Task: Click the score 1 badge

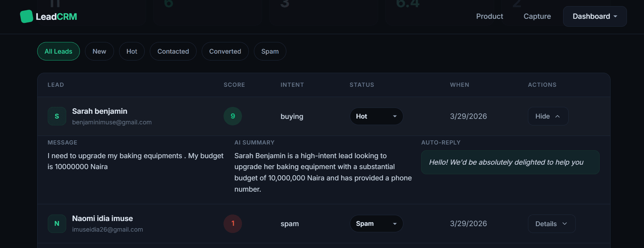Action: pyautogui.click(x=233, y=223)
